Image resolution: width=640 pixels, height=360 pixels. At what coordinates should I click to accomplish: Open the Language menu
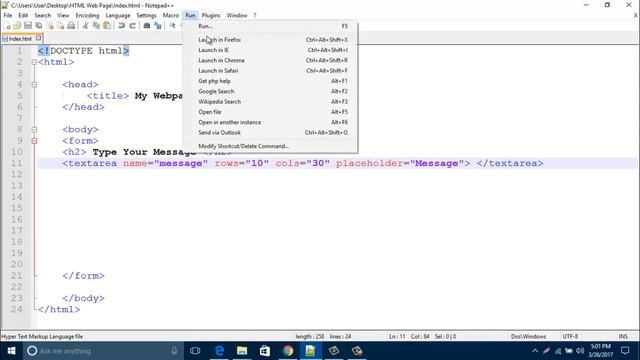point(118,15)
